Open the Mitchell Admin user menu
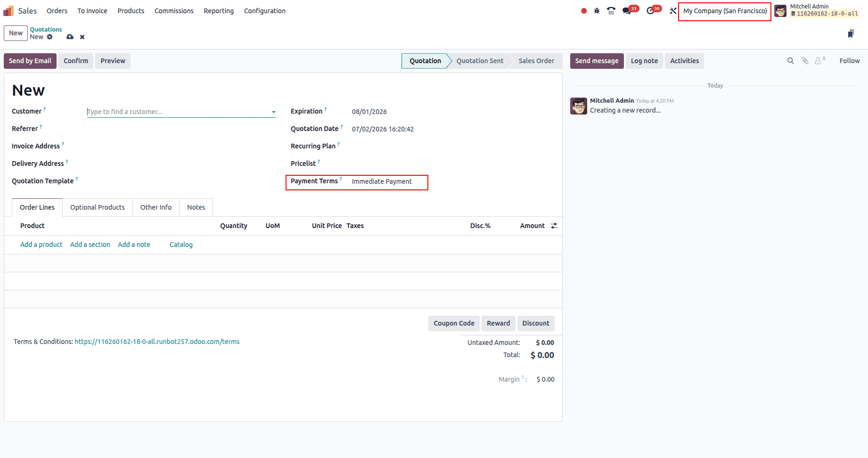 (817, 10)
